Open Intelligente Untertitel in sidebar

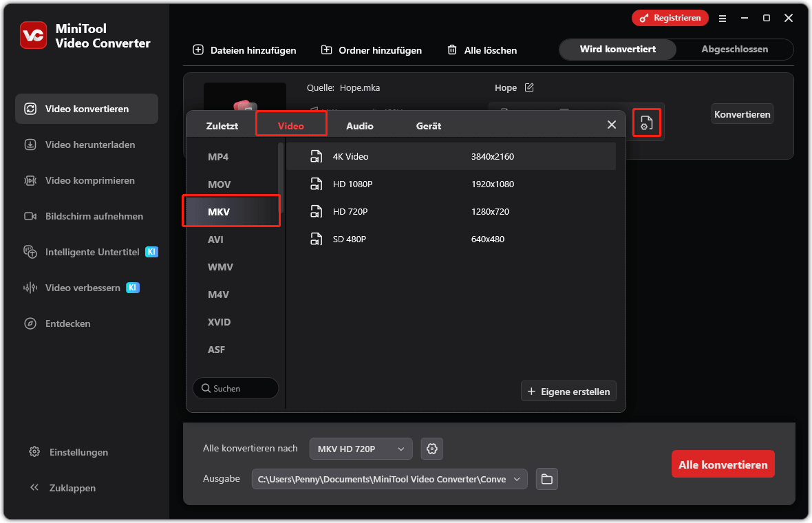click(x=87, y=252)
